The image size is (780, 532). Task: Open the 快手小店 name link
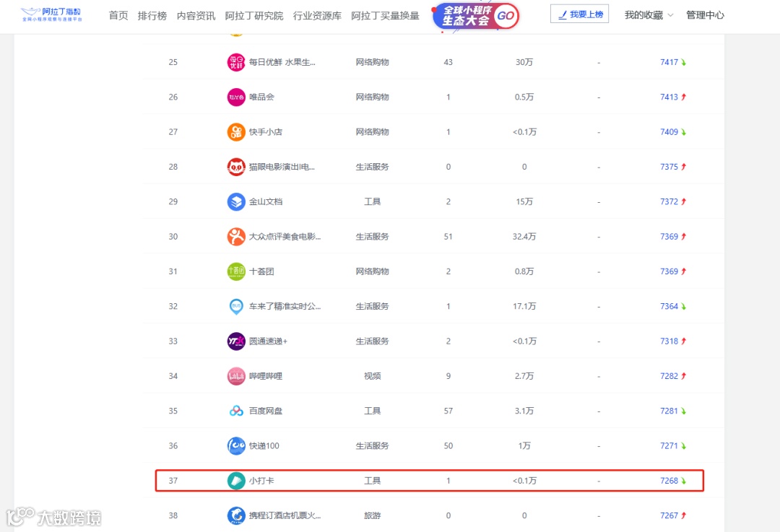[266, 132]
